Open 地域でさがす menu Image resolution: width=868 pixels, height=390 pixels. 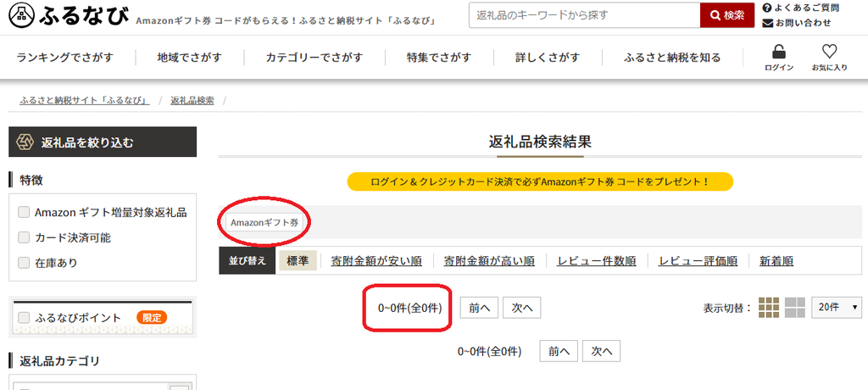pyautogui.click(x=189, y=57)
